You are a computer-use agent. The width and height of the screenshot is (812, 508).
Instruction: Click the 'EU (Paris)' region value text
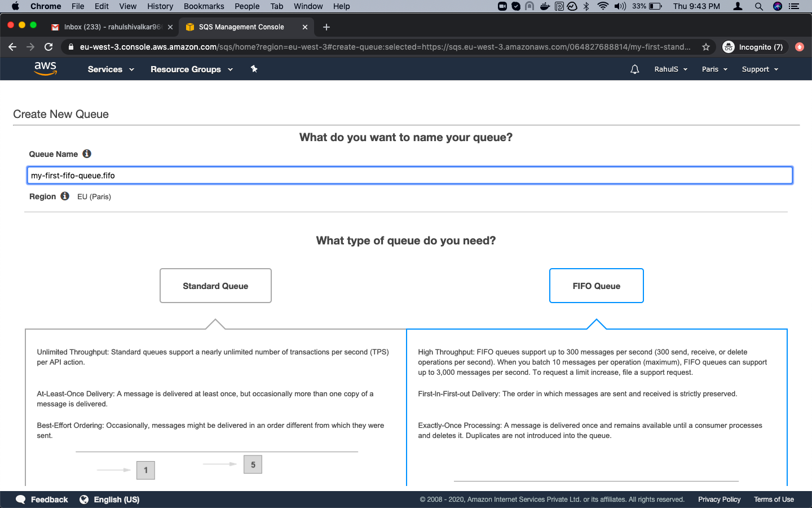pyautogui.click(x=94, y=196)
